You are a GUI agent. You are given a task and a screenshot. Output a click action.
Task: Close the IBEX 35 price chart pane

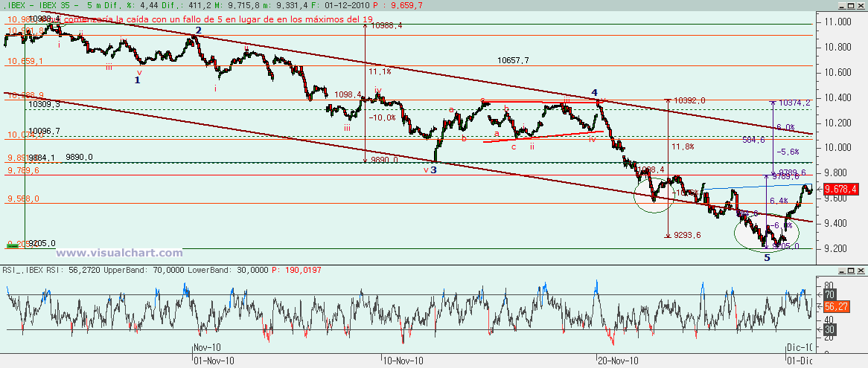point(861,5)
